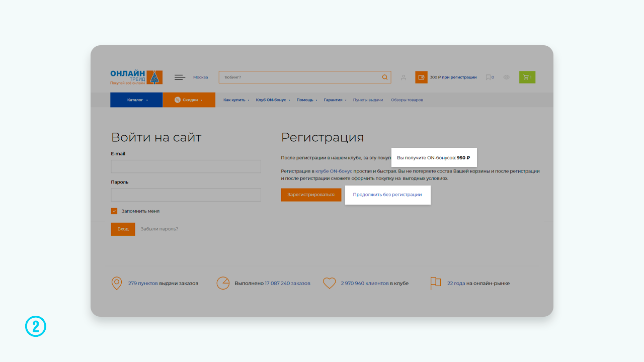The image size is (644, 362).
Task: Click the 300 ₽ при регистрации text
Action: click(453, 77)
